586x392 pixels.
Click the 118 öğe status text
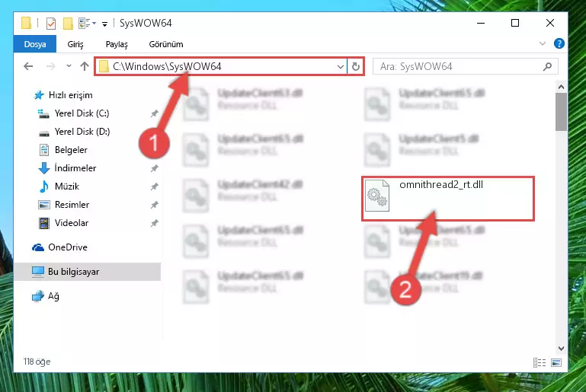37,362
